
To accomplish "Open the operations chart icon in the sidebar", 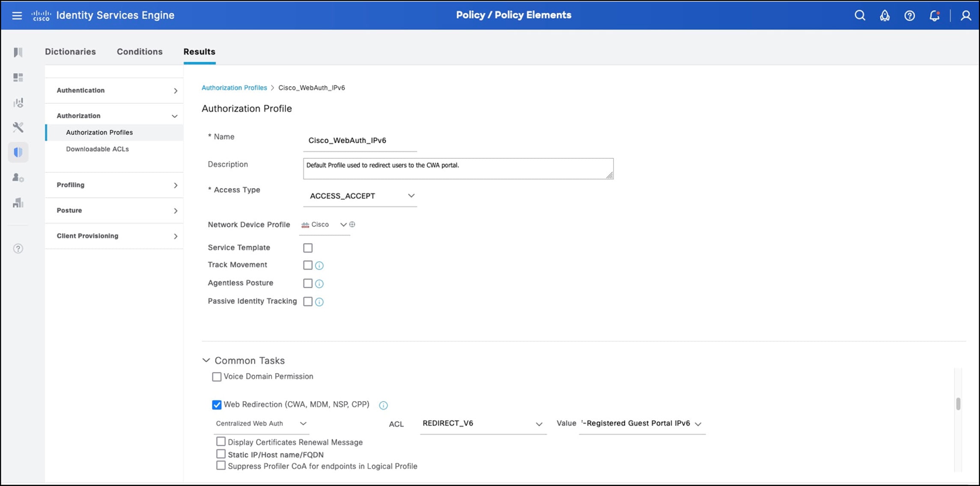I will point(18,102).
